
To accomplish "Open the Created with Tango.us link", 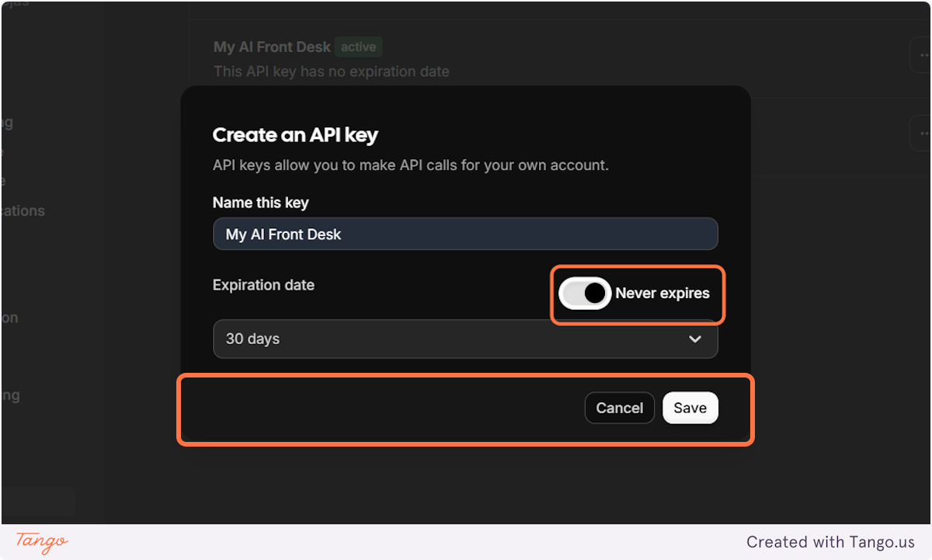I will (833, 541).
